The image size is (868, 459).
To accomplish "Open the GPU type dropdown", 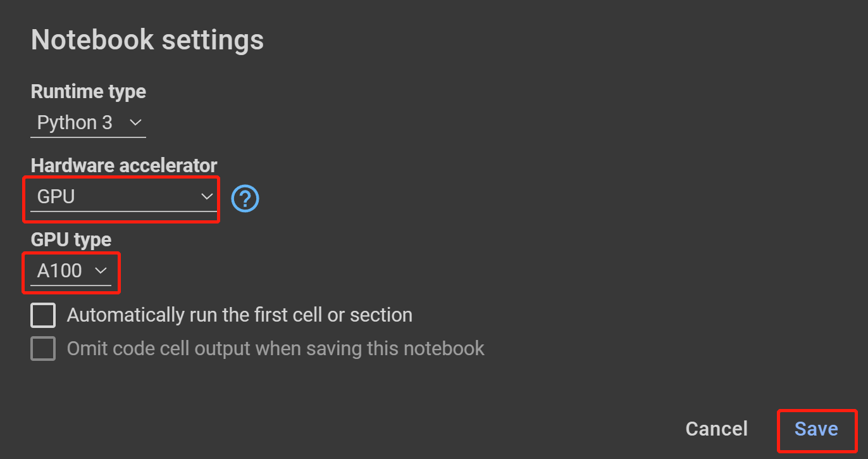I will (x=70, y=270).
